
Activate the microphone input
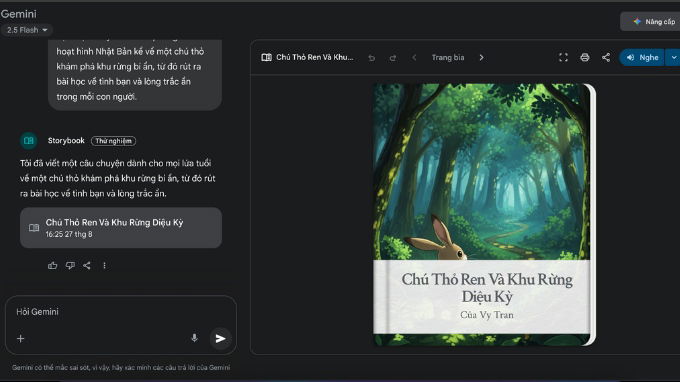tap(194, 338)
